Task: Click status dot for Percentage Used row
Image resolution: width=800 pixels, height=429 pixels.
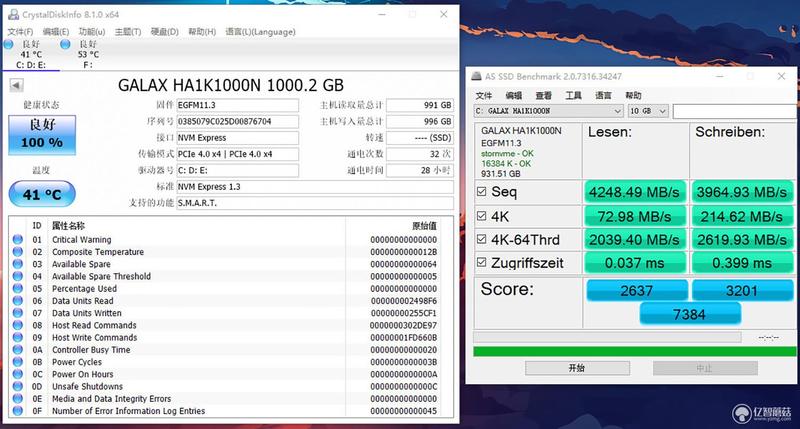Action: pyautogui.click(x=18, y=288)
